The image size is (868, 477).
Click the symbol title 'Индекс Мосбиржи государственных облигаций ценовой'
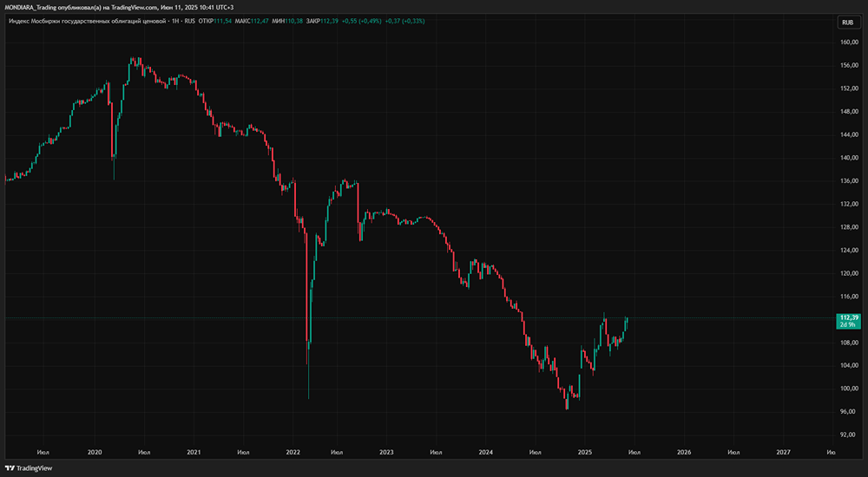pyautogui.click(x=86, y=21)
